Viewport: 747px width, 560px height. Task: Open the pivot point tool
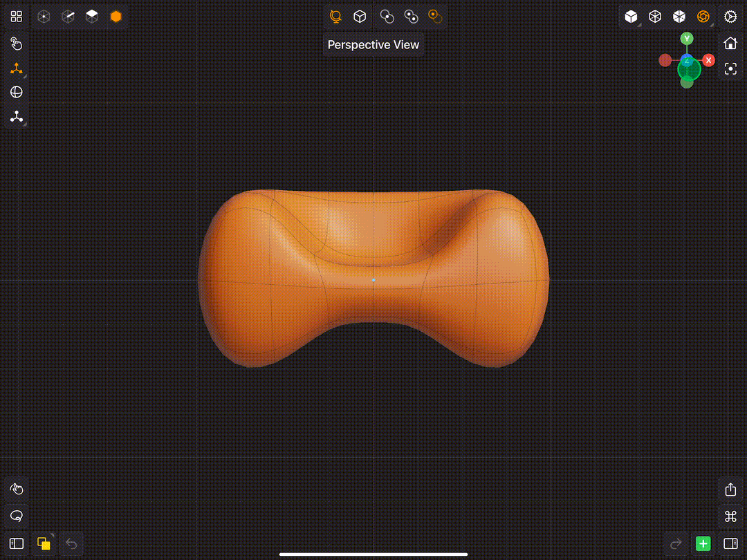pos(16,116)
